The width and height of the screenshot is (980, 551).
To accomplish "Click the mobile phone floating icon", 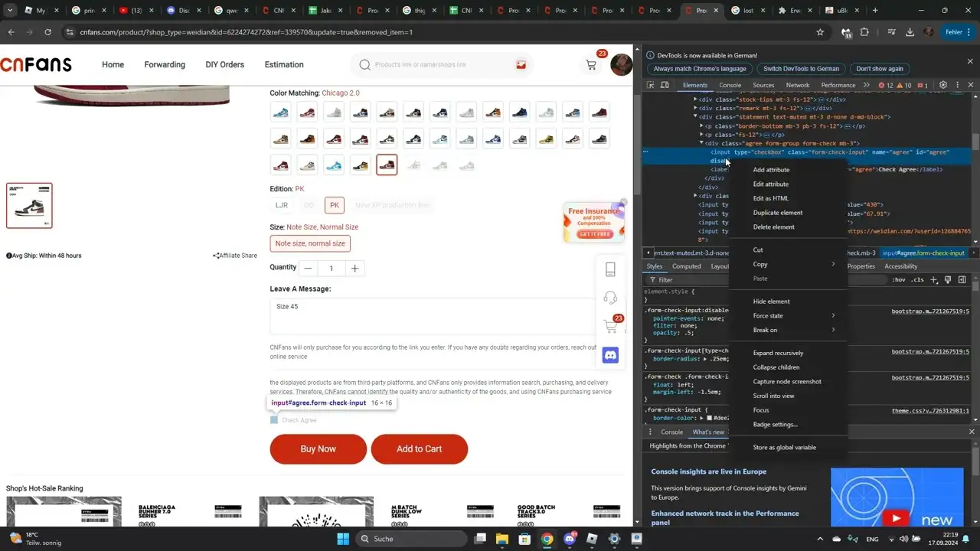I will (610, 269).
